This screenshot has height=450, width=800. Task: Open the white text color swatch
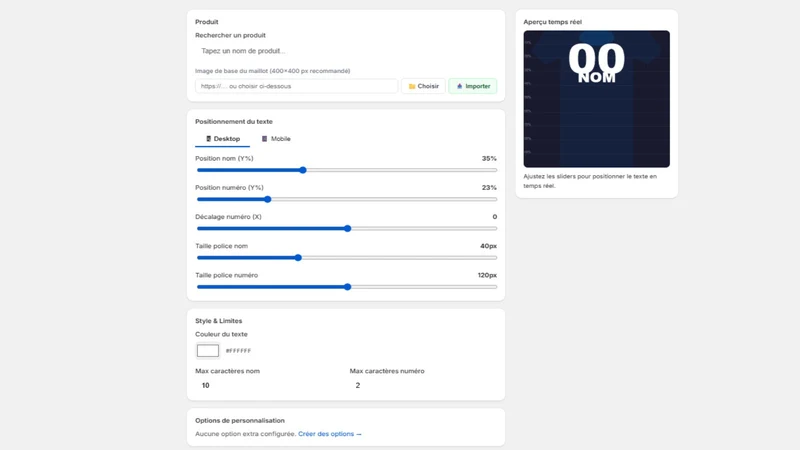coord(208,351)
